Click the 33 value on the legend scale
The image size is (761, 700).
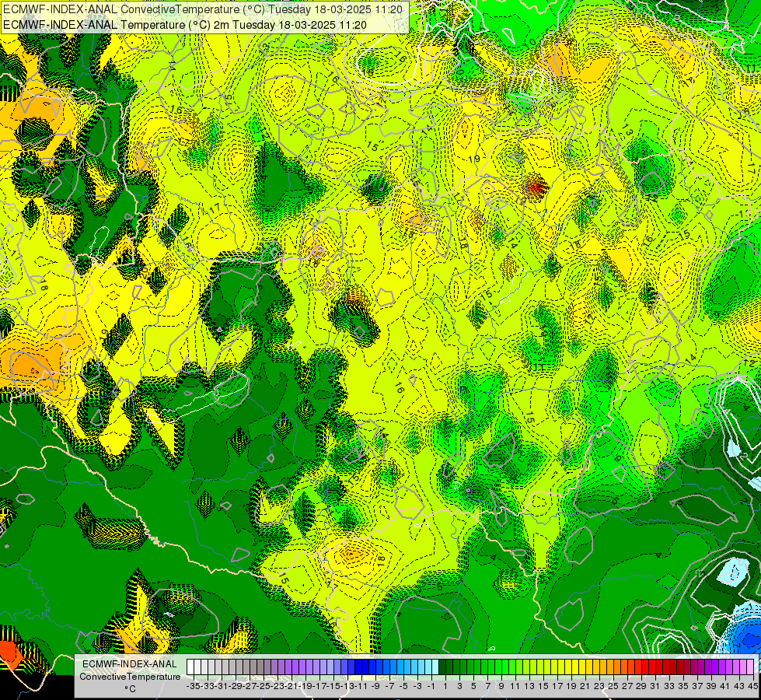tap(668, 687)
